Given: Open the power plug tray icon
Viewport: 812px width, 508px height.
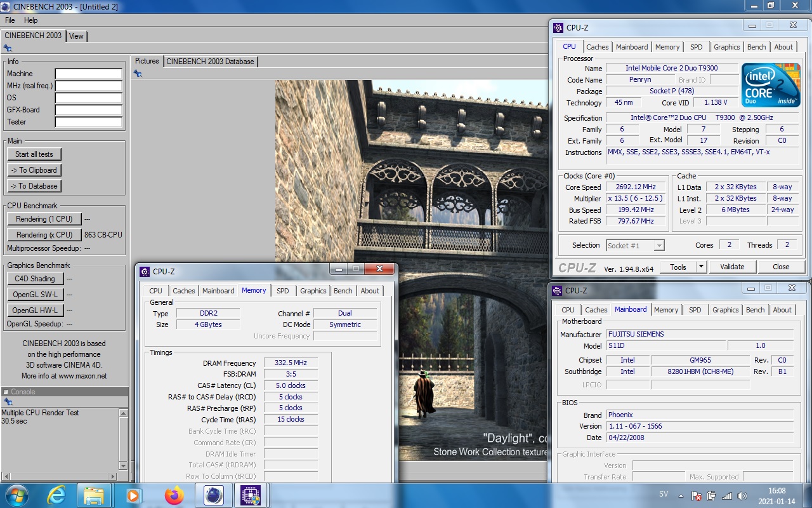Looking at the screenshot, I should (712, 496).
